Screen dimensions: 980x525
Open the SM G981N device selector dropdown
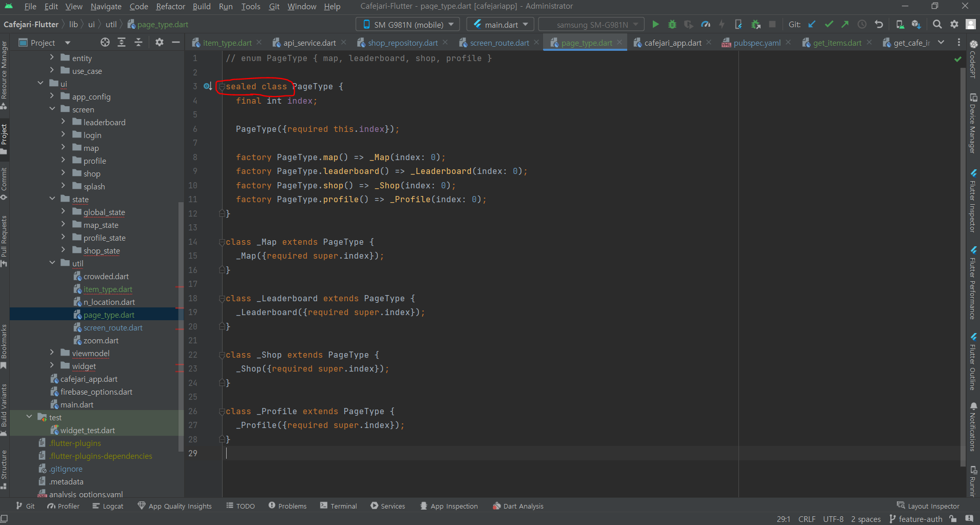coord(408,24)
